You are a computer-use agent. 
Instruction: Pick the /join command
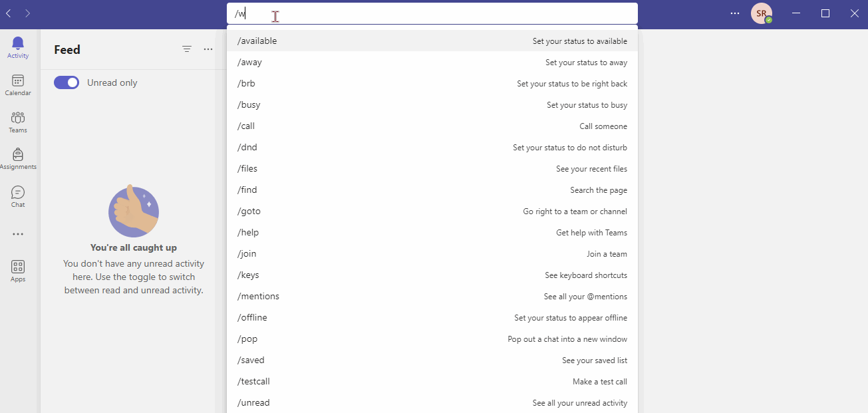coord(432,254)
